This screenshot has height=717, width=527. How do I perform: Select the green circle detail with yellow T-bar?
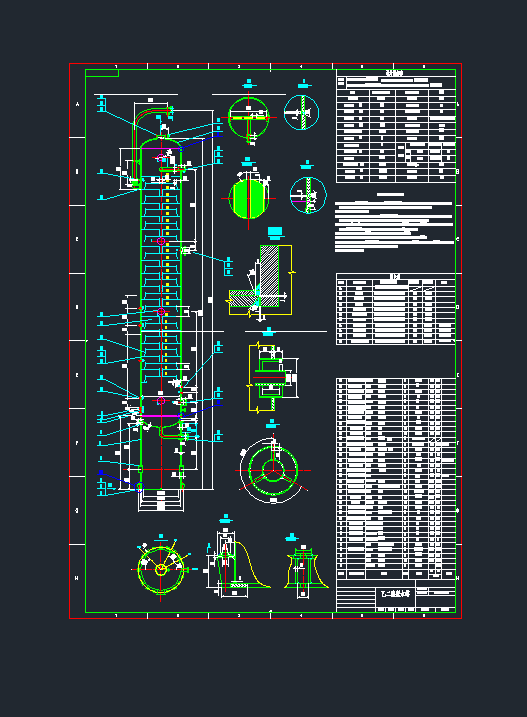point(248,118)
